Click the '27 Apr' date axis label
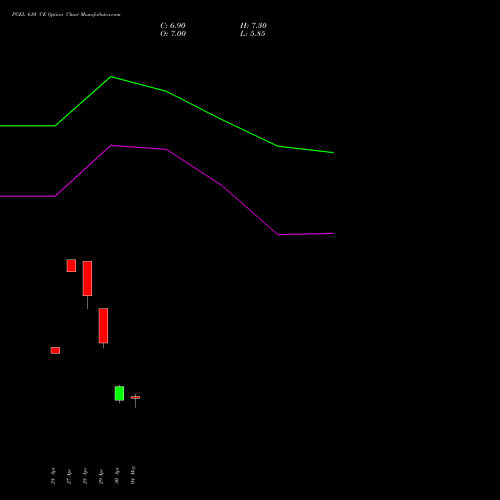Screen dimensions: 500x500 (x=69, y=476)
